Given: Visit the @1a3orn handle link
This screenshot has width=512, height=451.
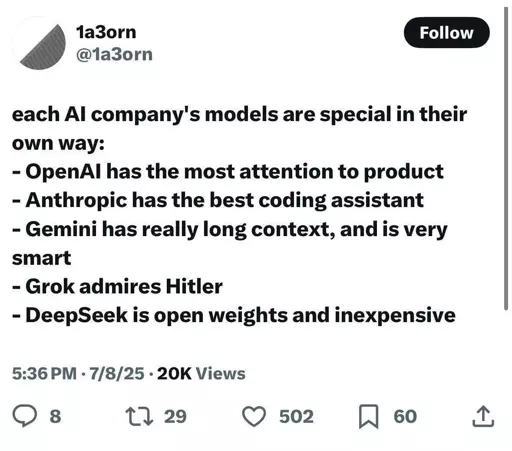Looking at the screenshot, I should click(x=114, y=54).
